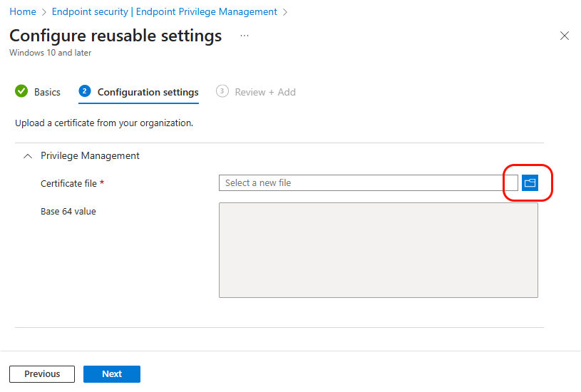
Task: Click the step 3 circle icon
Action: click(222, 91)
